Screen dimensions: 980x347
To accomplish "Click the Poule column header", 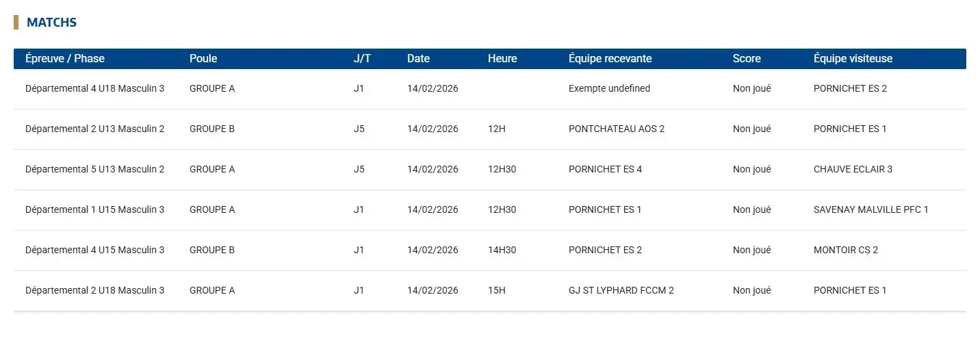I will [203, 59].
